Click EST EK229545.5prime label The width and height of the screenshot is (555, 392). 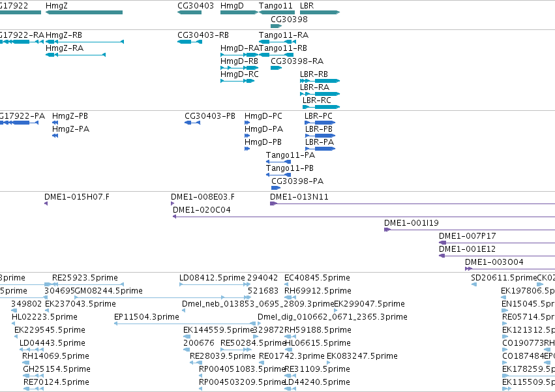click(x=50, y=329)
